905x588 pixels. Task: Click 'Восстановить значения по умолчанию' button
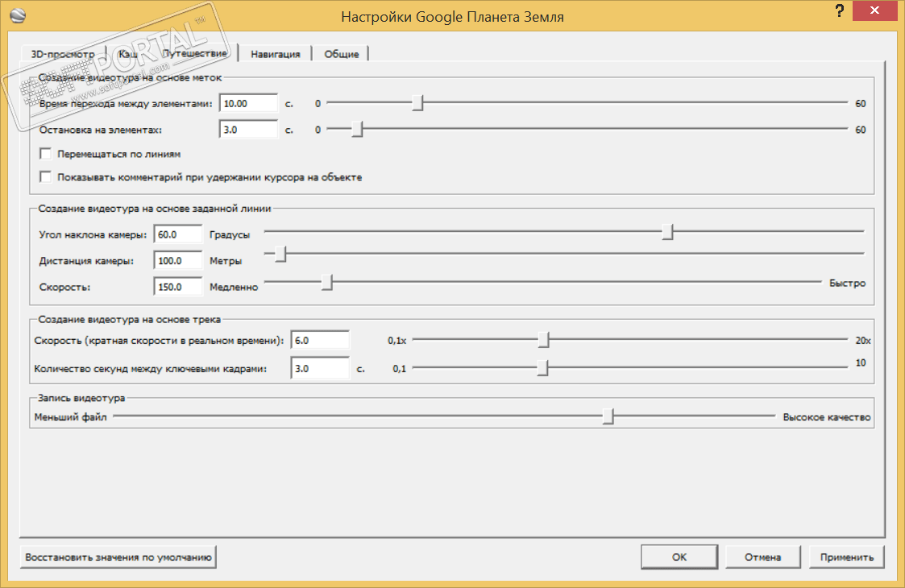118,557
